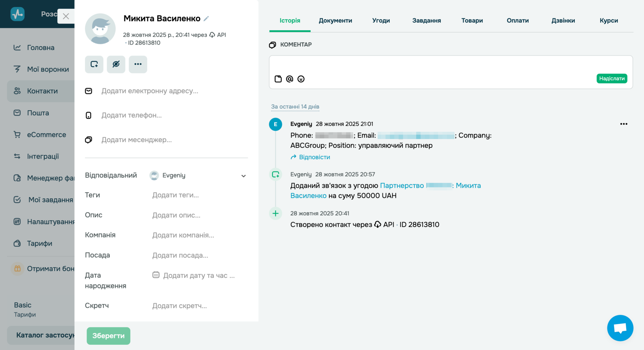This screenshot has height=350, width=644.
Task: Open the live chat support bubble
Action: [620, 328]
